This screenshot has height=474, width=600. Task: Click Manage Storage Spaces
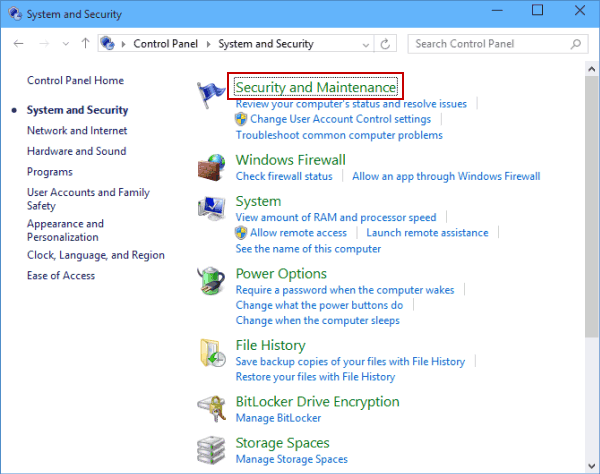pos(292,459)
